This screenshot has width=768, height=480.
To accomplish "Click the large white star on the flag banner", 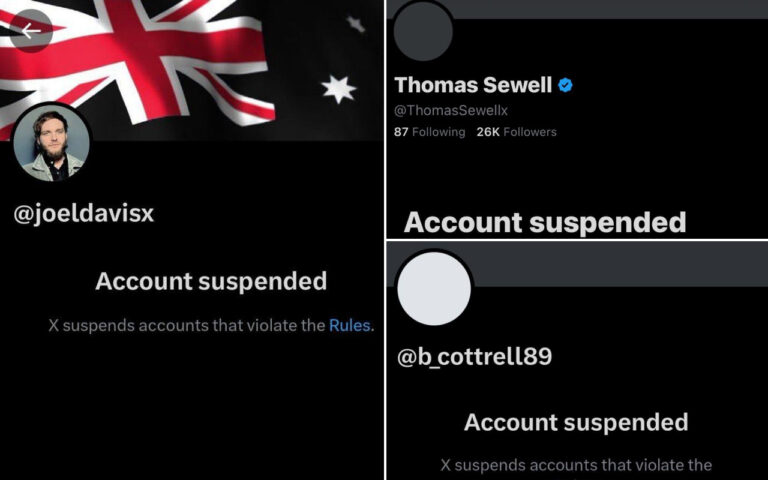I will (x=338, y=89).
